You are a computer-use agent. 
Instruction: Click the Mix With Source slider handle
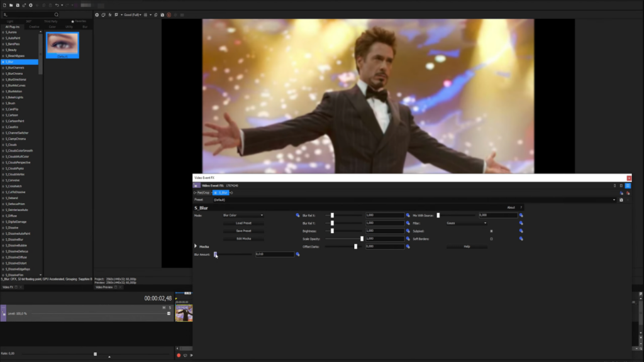tap(438, 215)
